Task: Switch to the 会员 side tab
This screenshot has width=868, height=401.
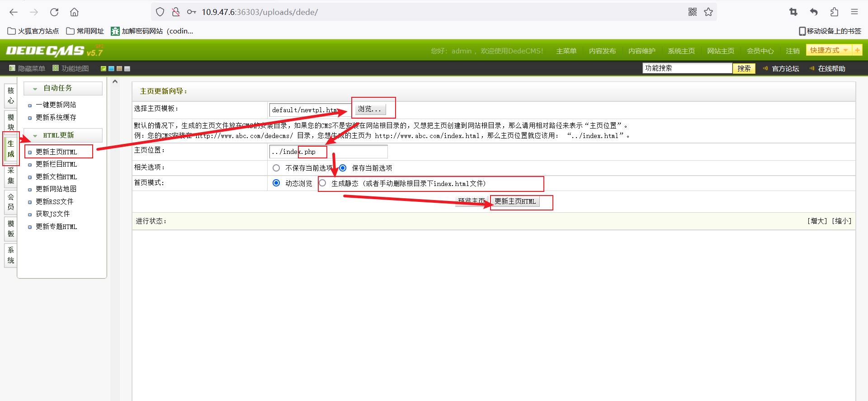Action: pos(11,201)
